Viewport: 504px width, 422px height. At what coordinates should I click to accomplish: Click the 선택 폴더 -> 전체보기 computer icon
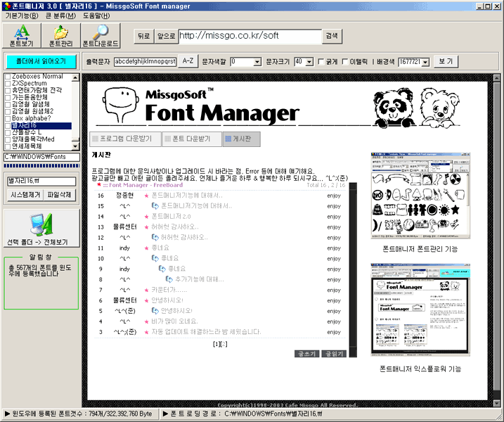coord(41,225)
